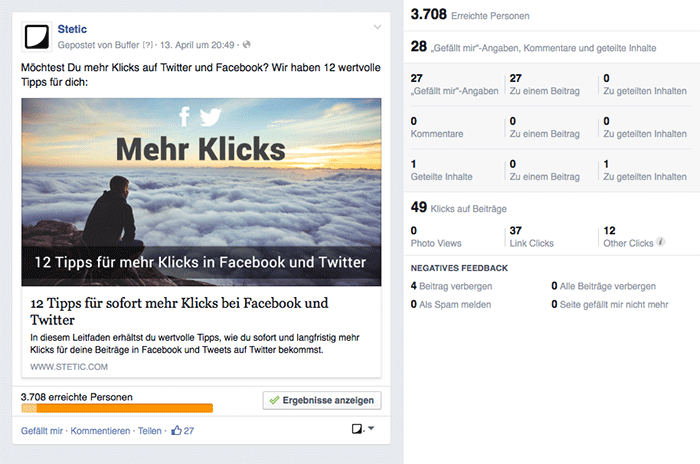This screenshot has width=700, height=464.
Task: Click the Ergebnisse anzeigen button
Action: point(322,400)
